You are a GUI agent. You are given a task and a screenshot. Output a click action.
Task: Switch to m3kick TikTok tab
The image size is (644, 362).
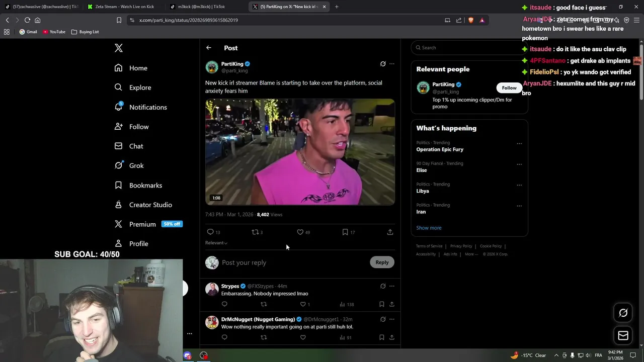tap(206, 7)
